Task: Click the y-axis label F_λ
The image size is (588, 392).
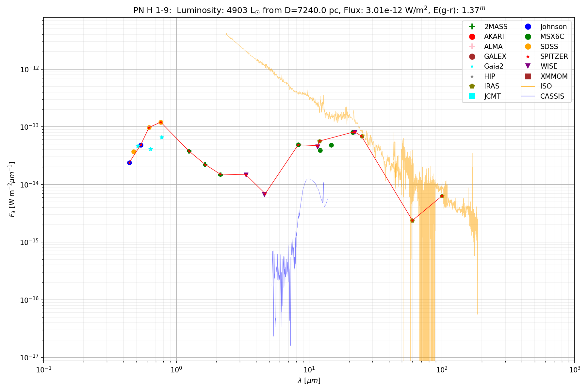Action: (x=12, y=189)
